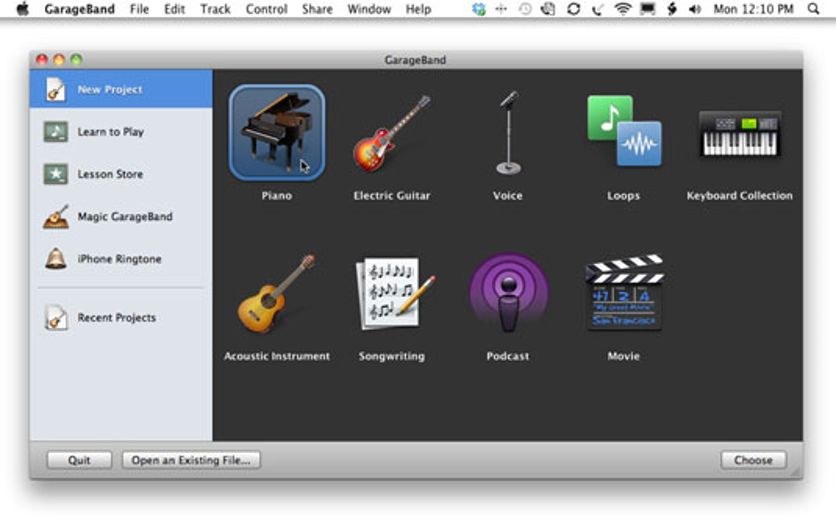This screenshot has width=836, height=520.
Task: Open the Share menu
Action: [317, 9]
